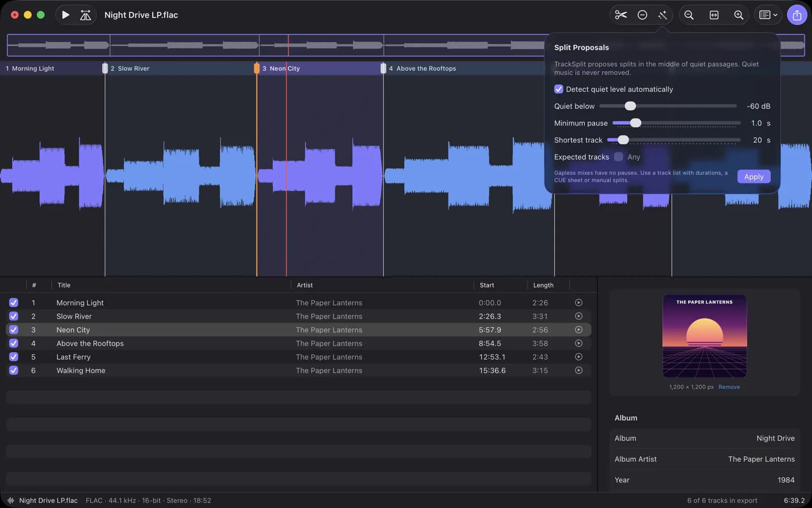Start playback with the Play button
Viewport: 812px width, 508px height.
click(65, 15)
